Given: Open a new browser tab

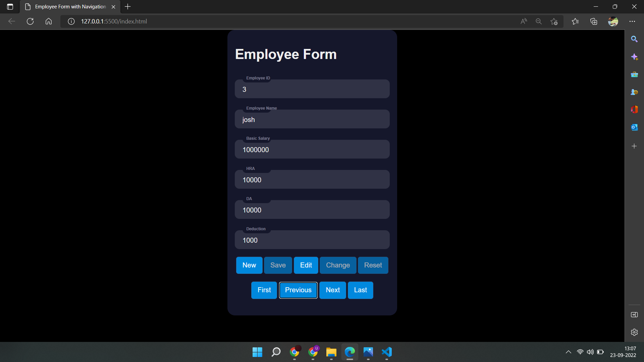Looking at the screenshot, I should 127,7.
